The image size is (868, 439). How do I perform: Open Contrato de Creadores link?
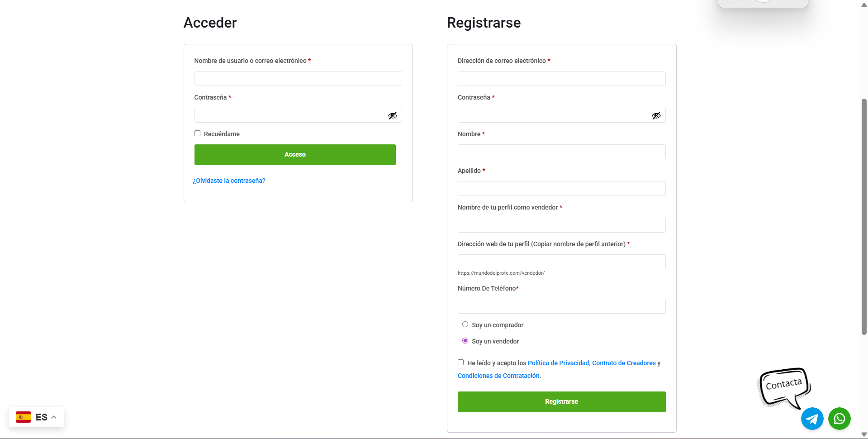pyautogui.click(x=624, y=363)
